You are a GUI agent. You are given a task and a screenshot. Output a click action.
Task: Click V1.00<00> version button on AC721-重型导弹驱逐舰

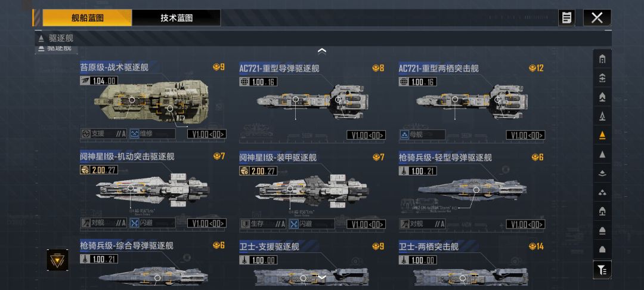[366, 135]
